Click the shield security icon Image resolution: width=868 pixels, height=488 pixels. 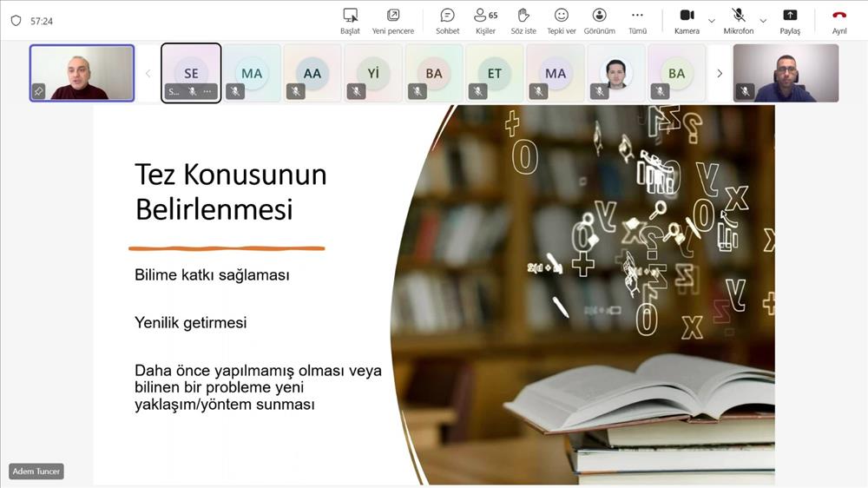point(16,21)
